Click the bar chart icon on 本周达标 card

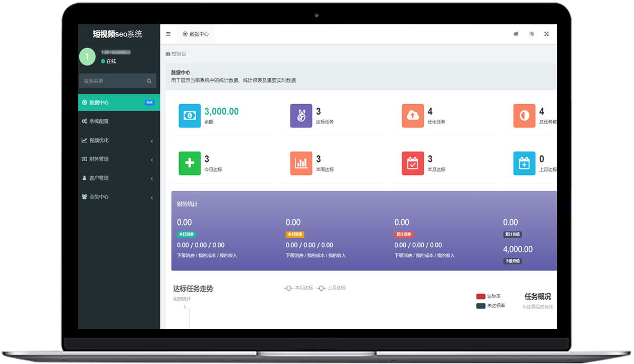tap(301, 162)
